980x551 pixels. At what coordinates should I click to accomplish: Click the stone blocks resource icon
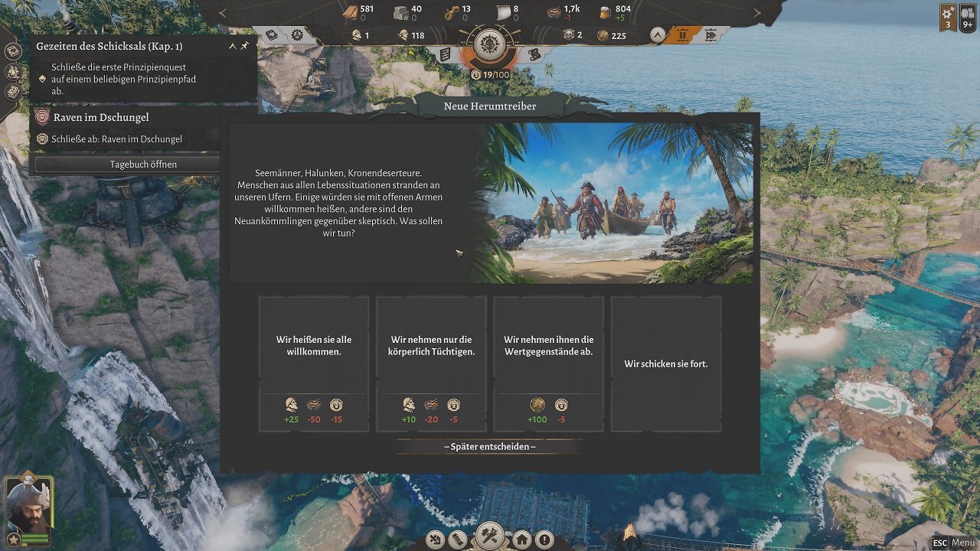(400, 13)
